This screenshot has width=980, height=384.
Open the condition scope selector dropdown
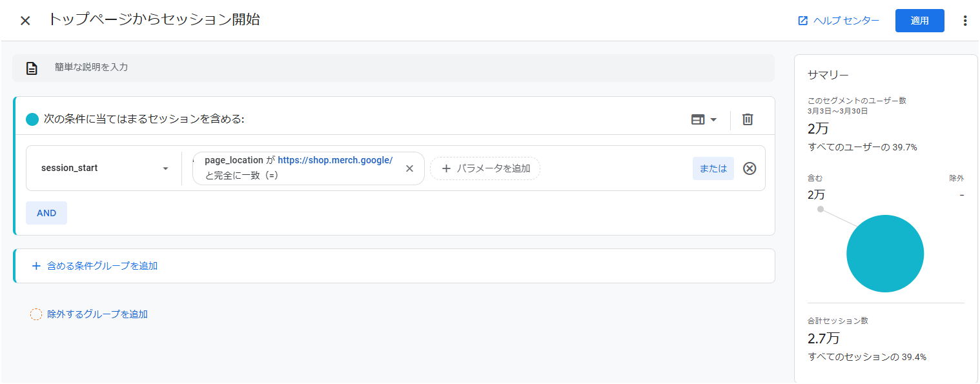click(704, 119)
